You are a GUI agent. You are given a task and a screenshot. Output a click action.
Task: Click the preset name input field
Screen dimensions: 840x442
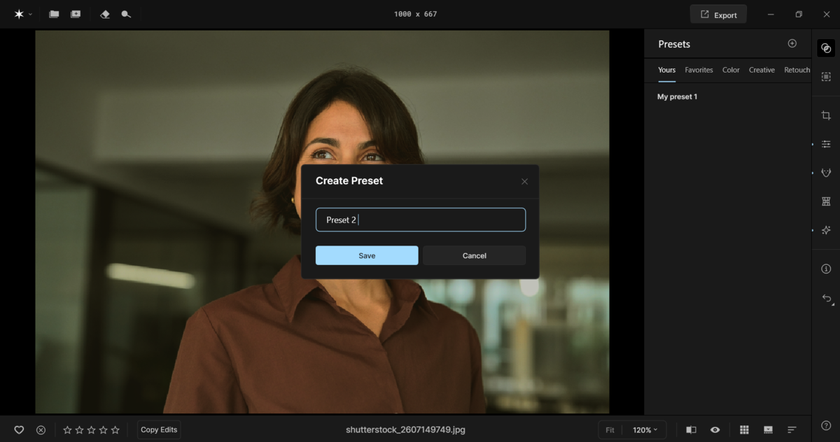point(420,220)
